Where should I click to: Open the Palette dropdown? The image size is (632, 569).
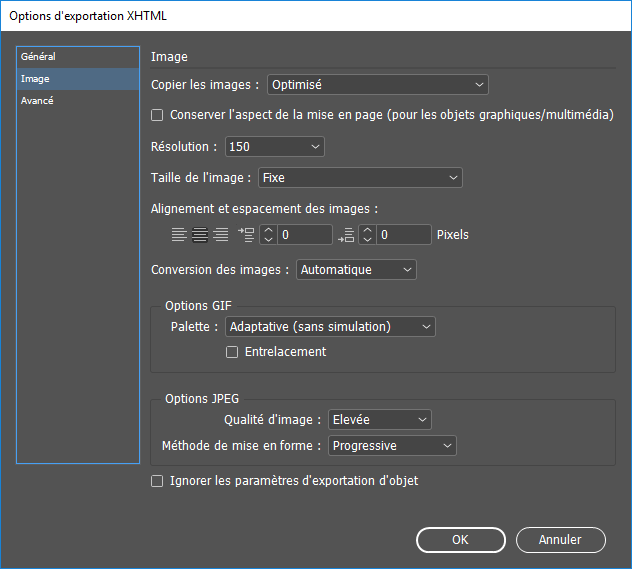(x=330, y=327)
